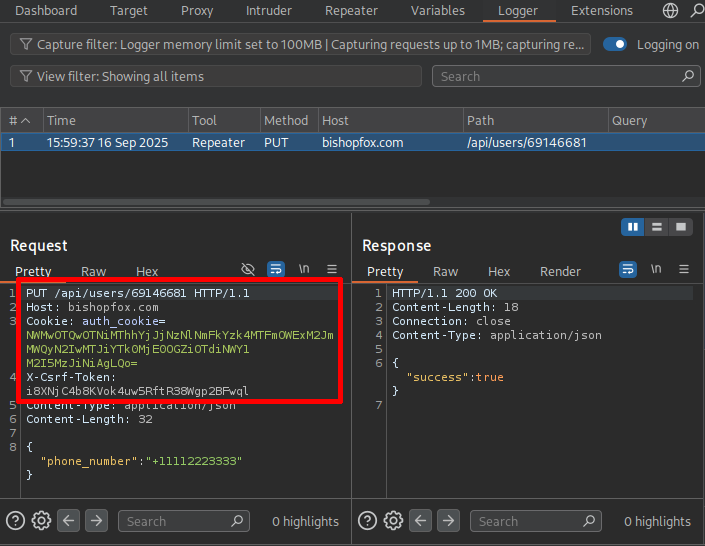The width and height of the screenshot is (705, 546).
Task: Go to next match in Response search
Action: (448, 521)
